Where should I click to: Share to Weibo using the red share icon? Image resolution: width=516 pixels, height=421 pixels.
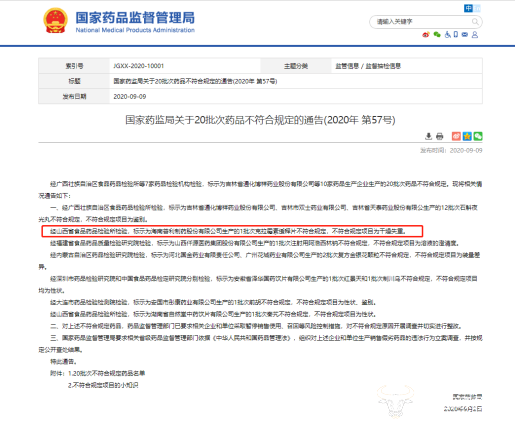pos(456,136)
